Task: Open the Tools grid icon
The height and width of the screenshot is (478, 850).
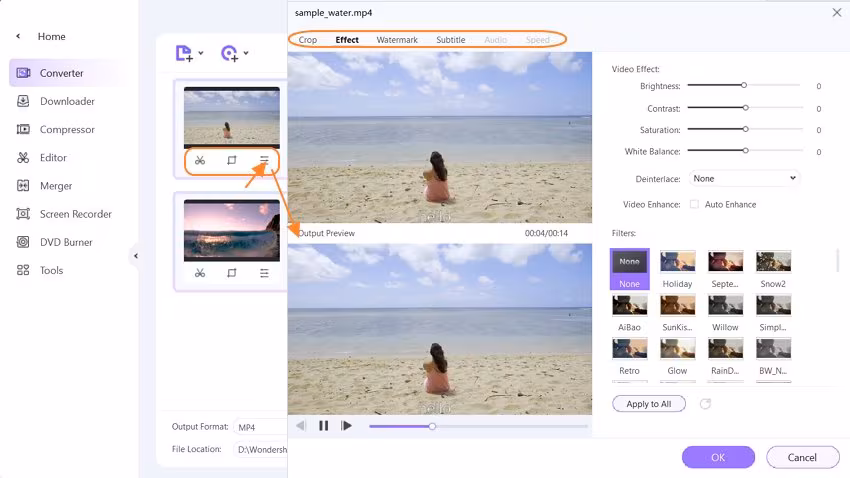Action: tap(23, 270)
